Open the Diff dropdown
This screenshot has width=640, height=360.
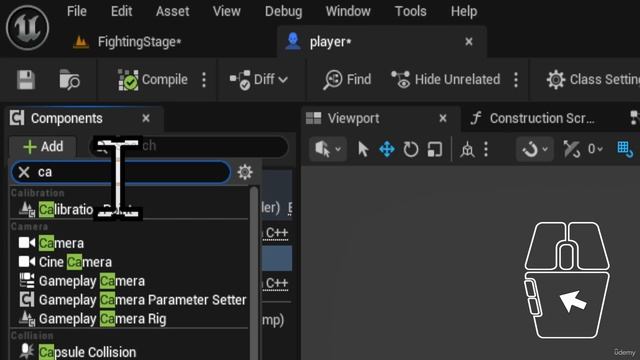point(259,79)
